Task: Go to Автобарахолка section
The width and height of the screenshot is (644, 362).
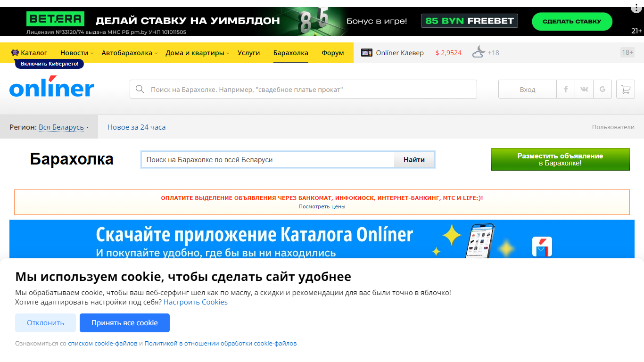Action: [127, 53]
